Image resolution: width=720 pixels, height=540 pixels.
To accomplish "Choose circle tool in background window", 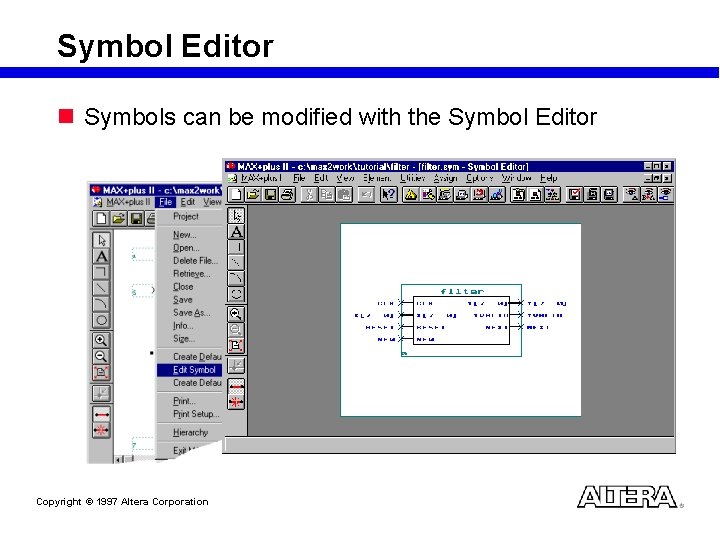I will coord(101,320).
